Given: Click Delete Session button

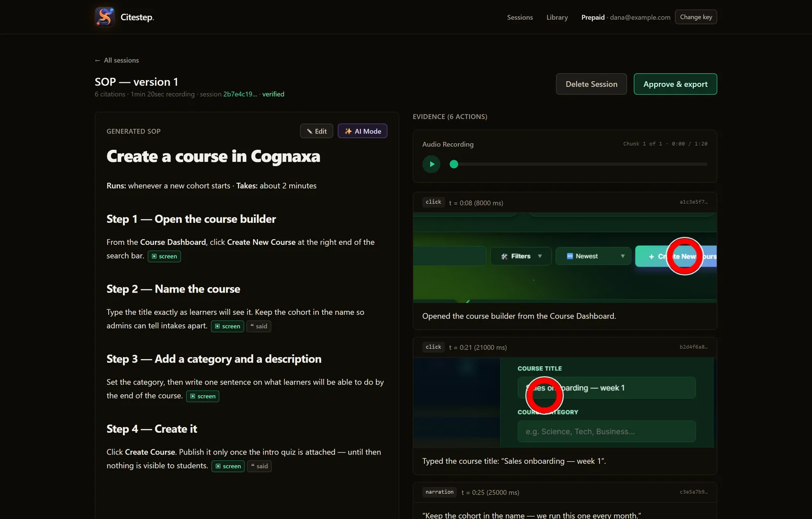Looking at the screenshot, I should coord(591,84).
